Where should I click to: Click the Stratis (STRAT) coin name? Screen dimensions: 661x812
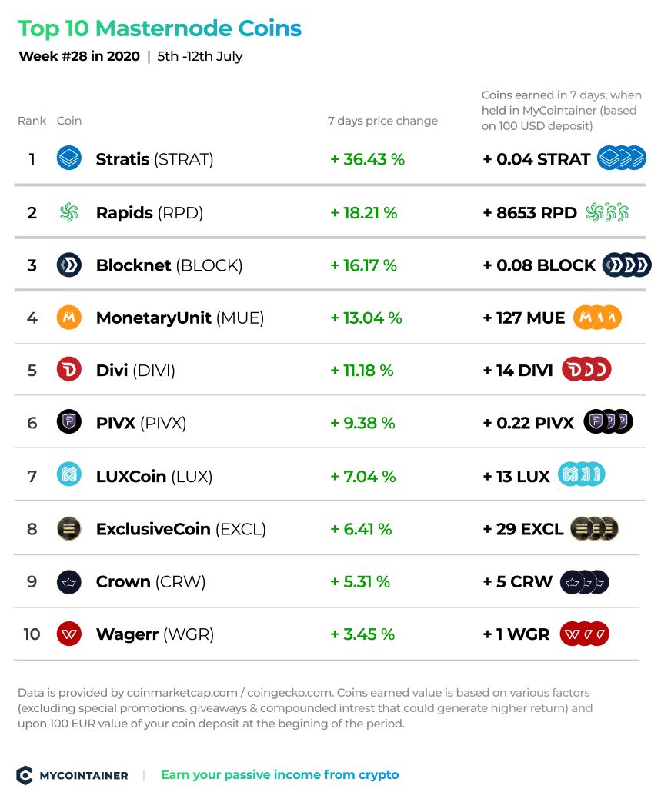click(x=155, y=159)
